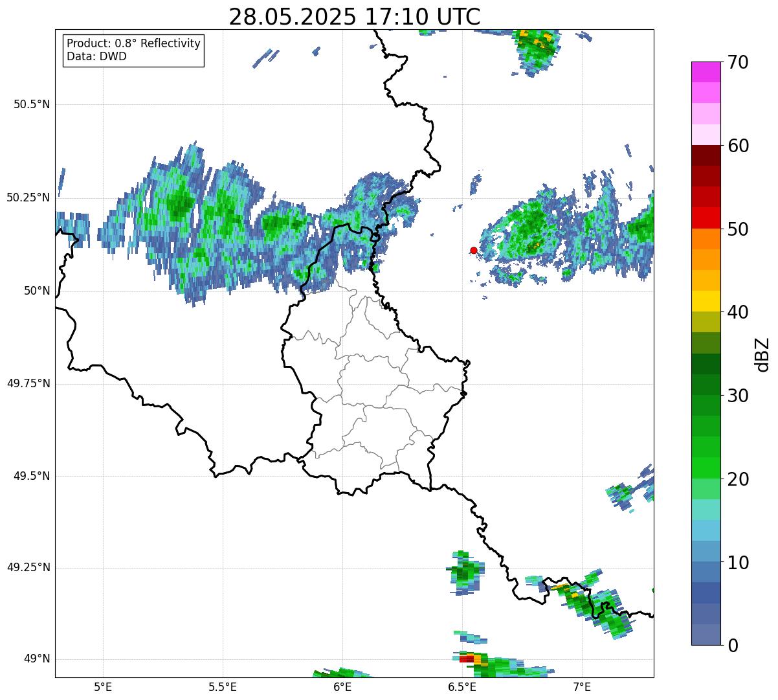The width and height of the screenshot is (778, 700).
Task: Click the 50.5°N latitude label
Action: click(x=32, y=104)
